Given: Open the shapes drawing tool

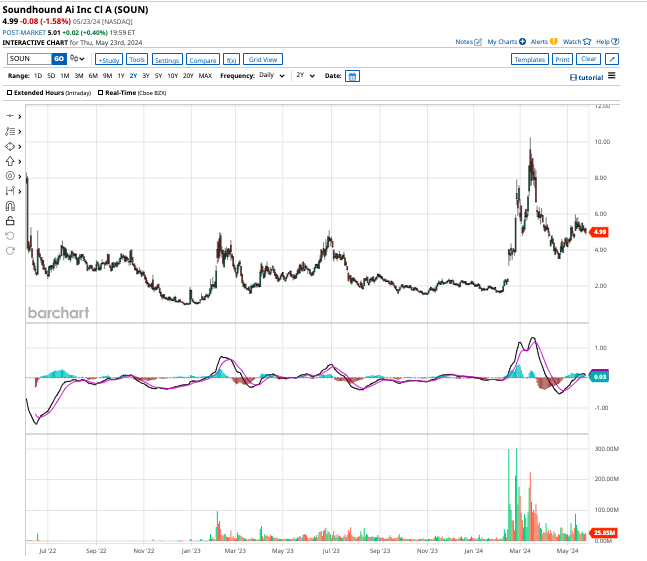Looking at the screenshot, I should (x=12, y=146).
